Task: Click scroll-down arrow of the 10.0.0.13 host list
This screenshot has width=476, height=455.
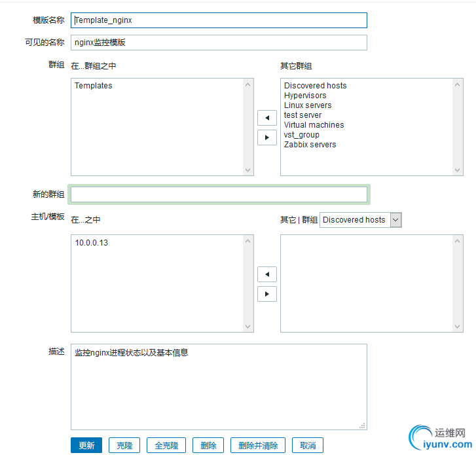Action: [247, 327]
